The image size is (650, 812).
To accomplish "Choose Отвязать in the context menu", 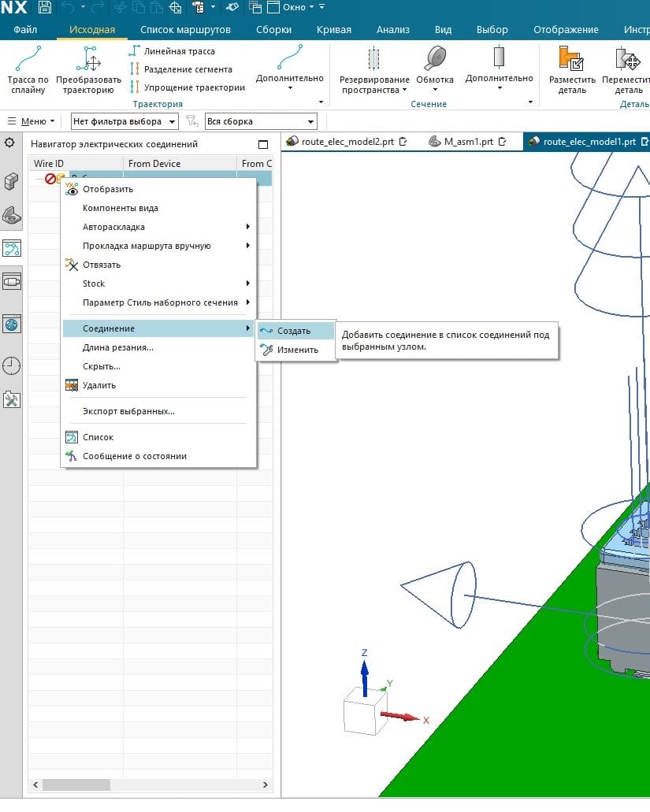I will 158,265.
